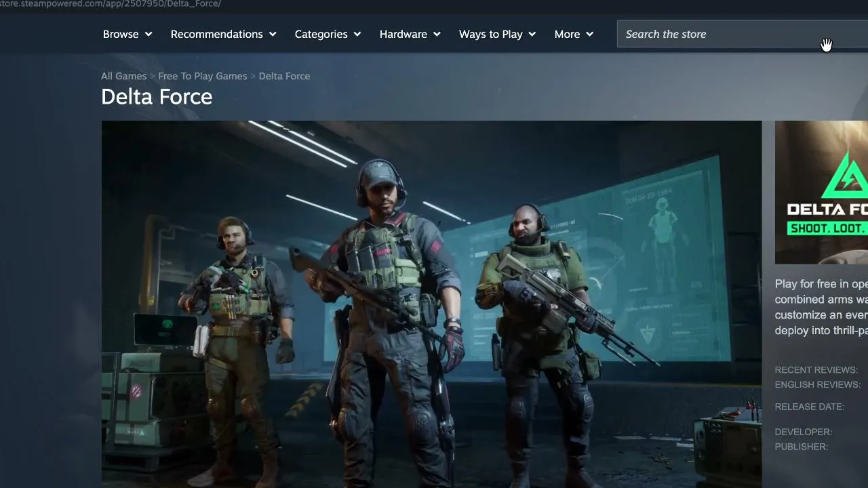This screenshot has height=488, width=868.
Task: Expand the Recommendations dropdown chevron
Action: point(273,34)
